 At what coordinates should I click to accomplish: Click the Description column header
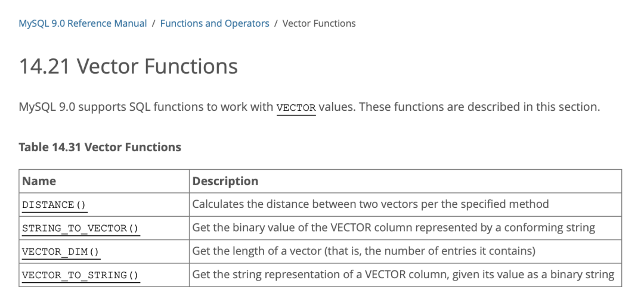click(225, 181)
